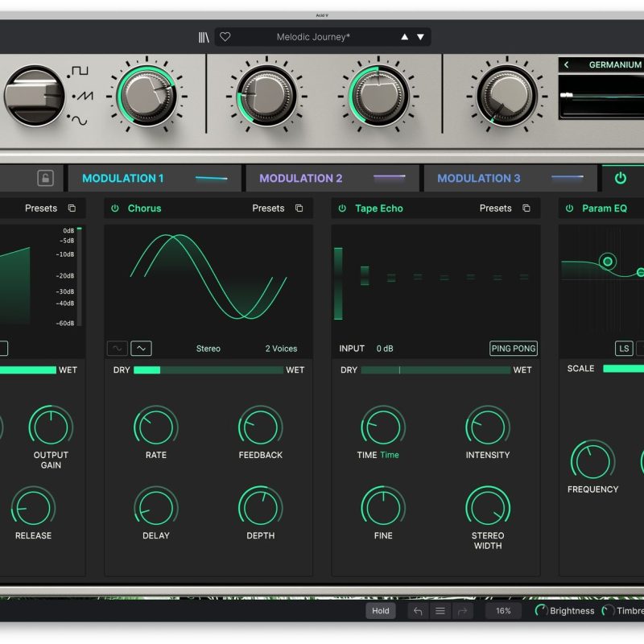
Task: Go to previous distortion type before Germanium
Action: 567,65
